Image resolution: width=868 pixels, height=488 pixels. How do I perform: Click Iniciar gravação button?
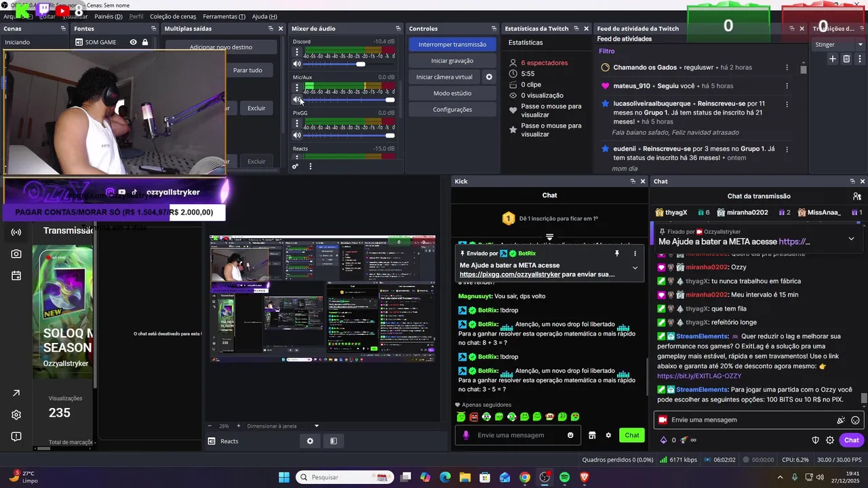pyautogui.click(x=452, y=60)
